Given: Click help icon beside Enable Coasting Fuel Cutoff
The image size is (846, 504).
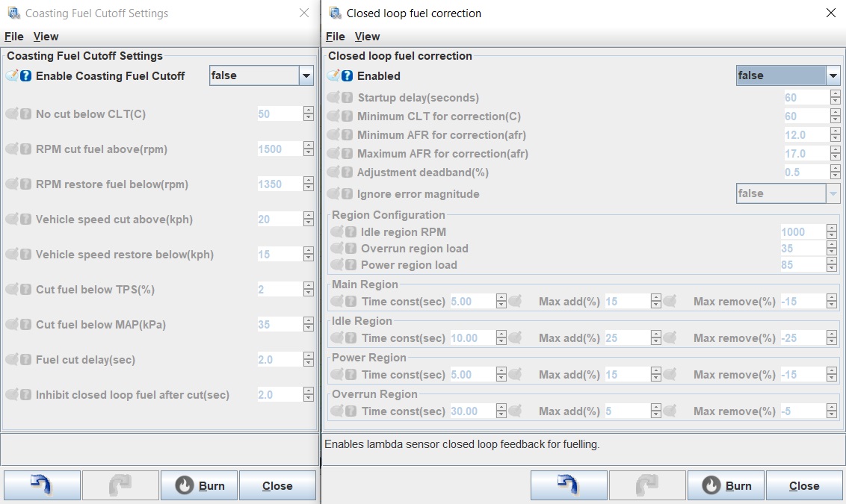Looking at the screenshot, I should coord(26,76).
